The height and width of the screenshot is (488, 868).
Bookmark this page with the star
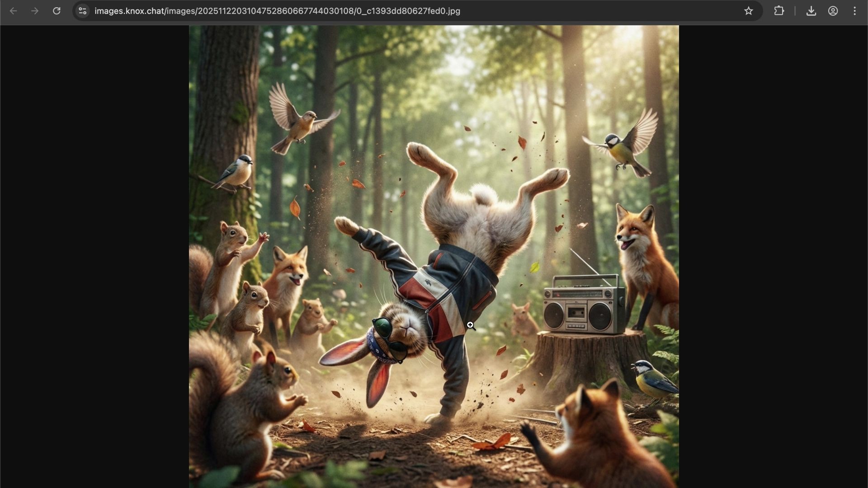tap(749, 11)
